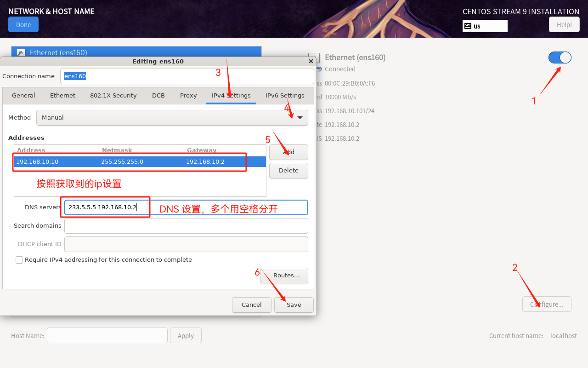Open the IPv6 Settings tab
Screen dimensions: 588x368
click(285, 96)
